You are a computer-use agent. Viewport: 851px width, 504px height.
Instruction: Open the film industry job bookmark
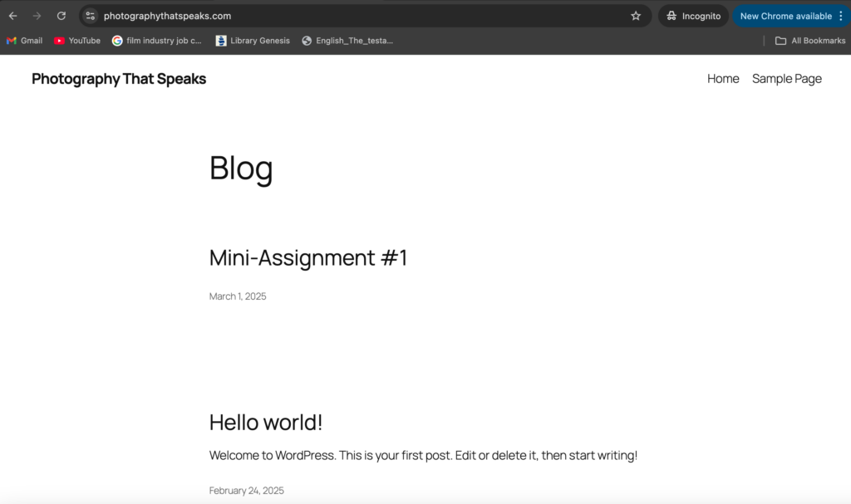pyautogui.click(x=156, y=41)
